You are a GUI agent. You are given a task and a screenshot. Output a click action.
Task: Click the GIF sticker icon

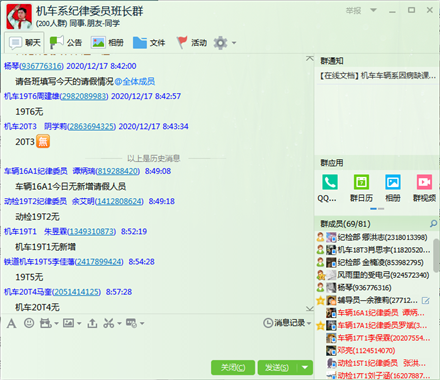pos(46,323)
